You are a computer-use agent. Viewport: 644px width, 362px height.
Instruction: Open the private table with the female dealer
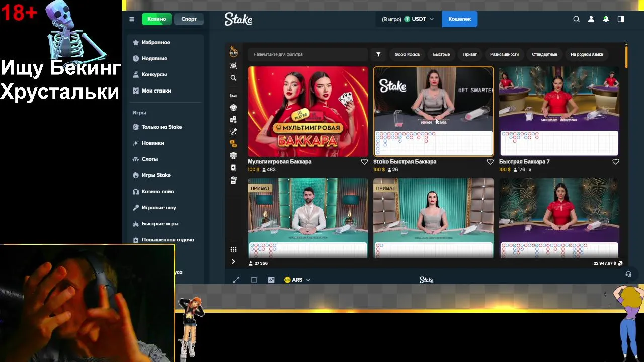pos(434,219)
